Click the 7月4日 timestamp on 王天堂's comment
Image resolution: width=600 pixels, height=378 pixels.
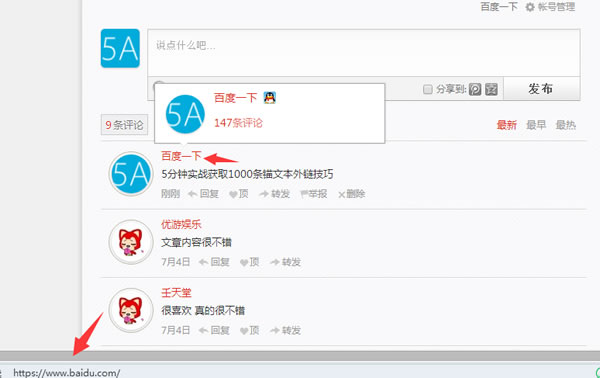coord(176,330)
